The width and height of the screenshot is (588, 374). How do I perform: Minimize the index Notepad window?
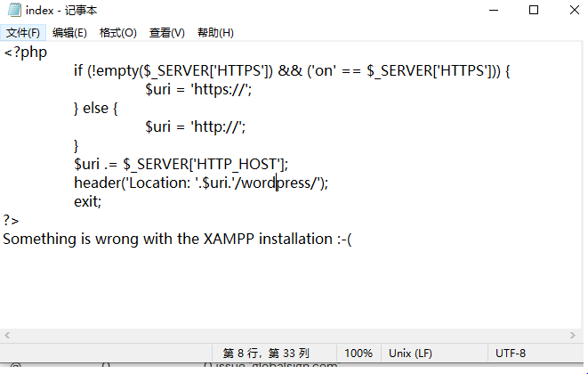tap(494, 10)
